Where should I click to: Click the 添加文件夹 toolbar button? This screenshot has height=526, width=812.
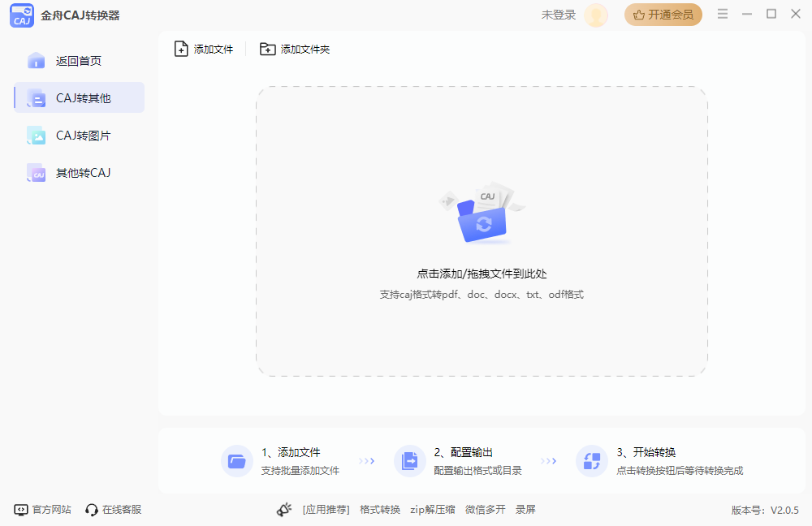pyautogui.click(x=295, y=50)
